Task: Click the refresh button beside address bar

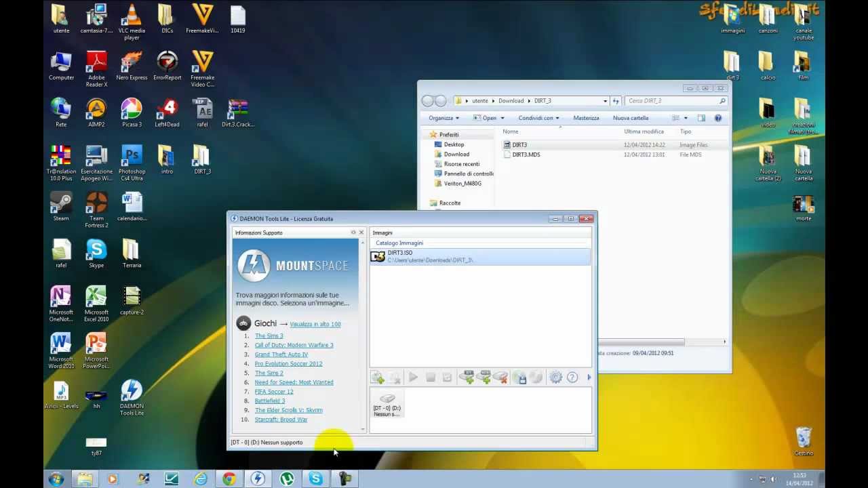Action: 616,101
